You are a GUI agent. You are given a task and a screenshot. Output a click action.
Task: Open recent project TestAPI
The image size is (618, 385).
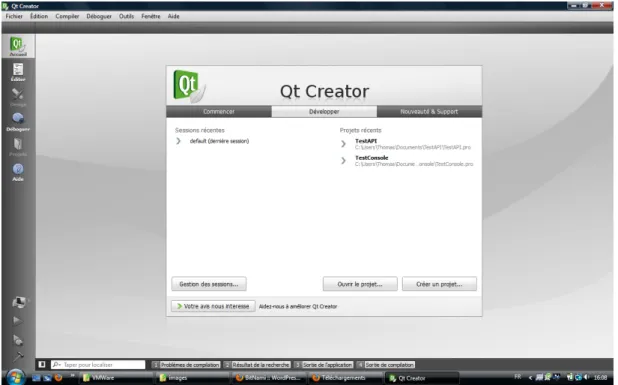tap(366, 141)
